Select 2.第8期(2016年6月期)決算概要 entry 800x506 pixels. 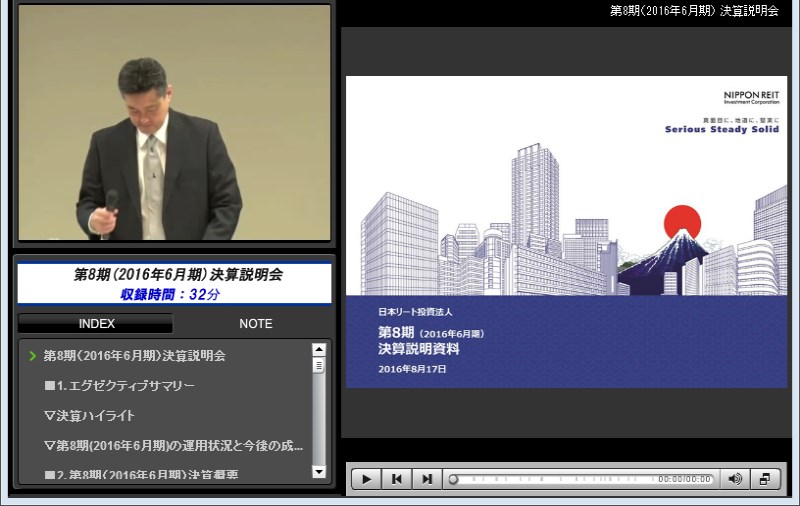tap(141, 474)
